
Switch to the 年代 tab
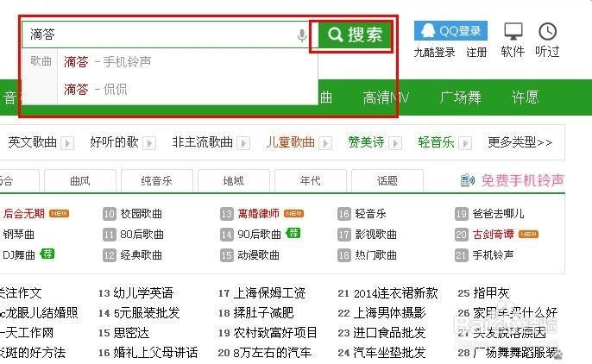pos(311,181)
